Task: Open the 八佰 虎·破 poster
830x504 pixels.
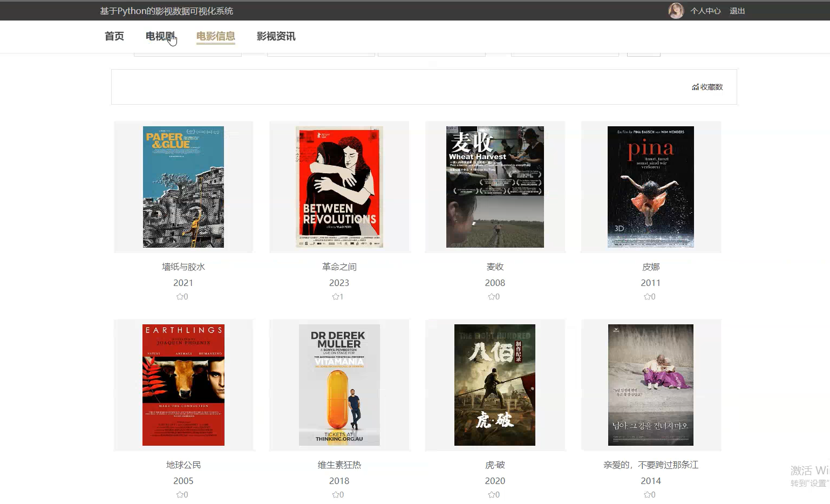Action: click(495, 385)
